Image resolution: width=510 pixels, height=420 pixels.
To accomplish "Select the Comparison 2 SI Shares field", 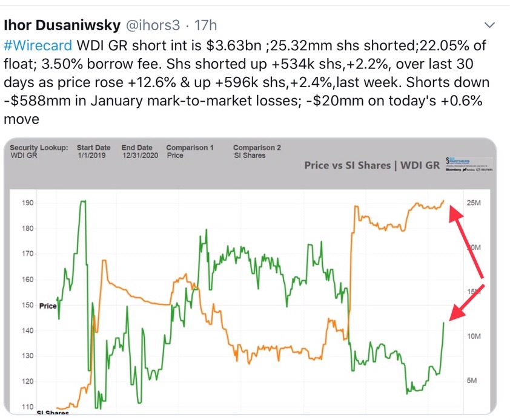I will [x=249, y=156].
